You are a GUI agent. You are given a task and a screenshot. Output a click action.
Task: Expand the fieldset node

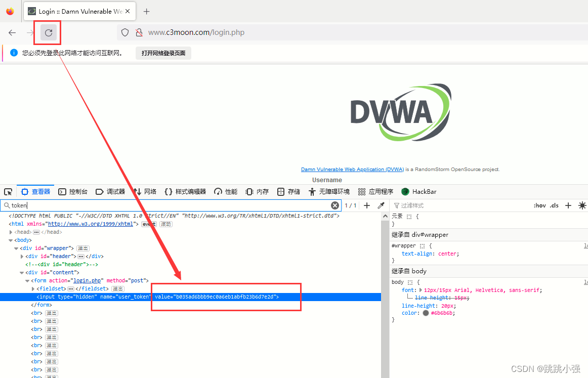pyautogui.click(x=33, y=289)
